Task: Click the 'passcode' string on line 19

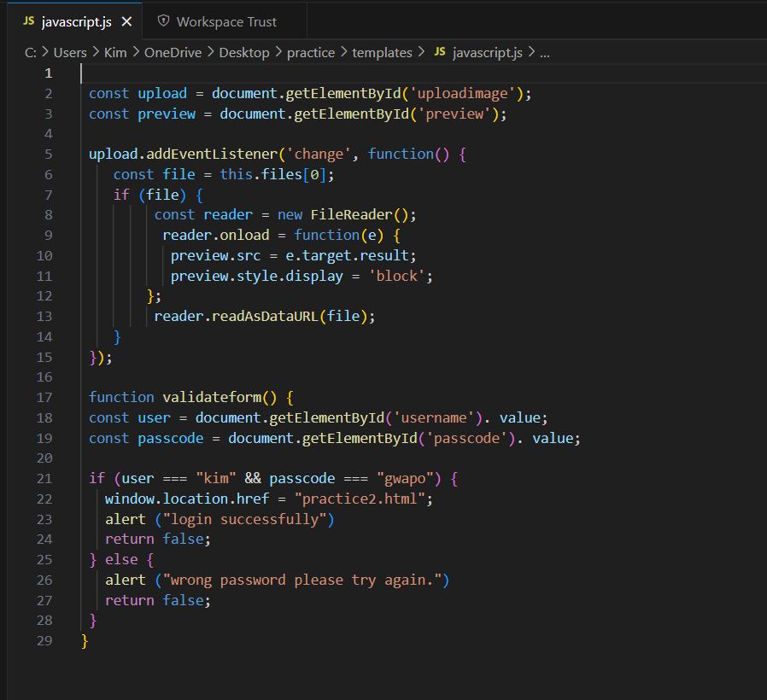Action: pyautogui.click(x=466, y=439)
